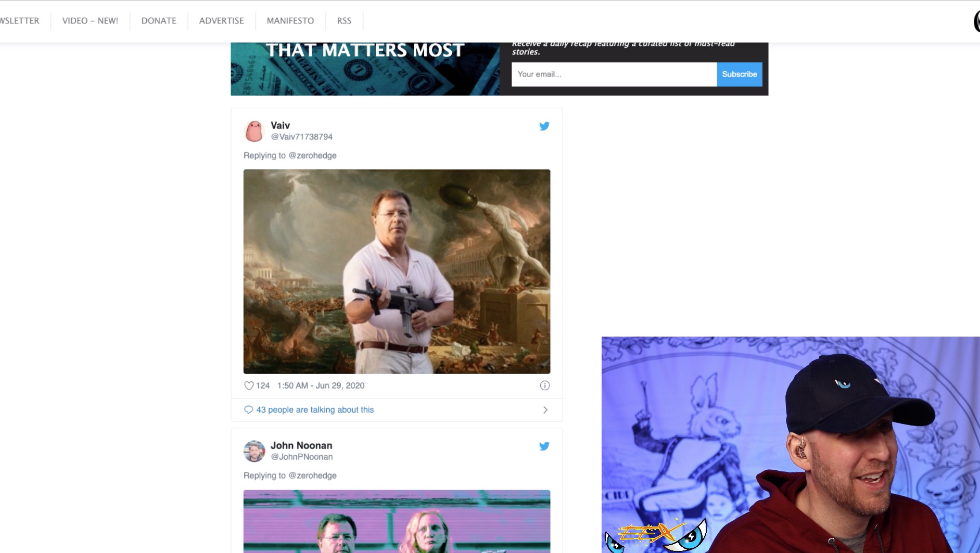The height and width of the screenshot is (553, 980).
Task: Visit the @JohnPNoonan handle link
Action: [301, 457]
